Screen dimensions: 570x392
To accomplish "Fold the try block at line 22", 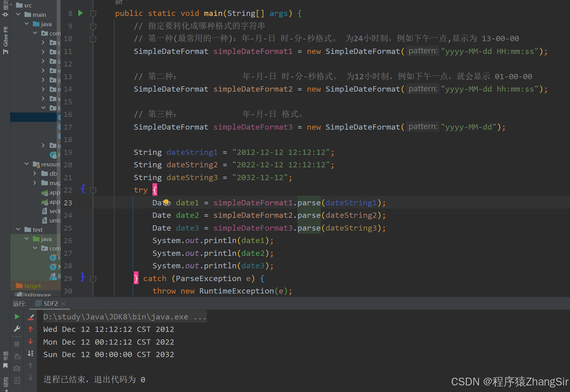I will [93, 190].
